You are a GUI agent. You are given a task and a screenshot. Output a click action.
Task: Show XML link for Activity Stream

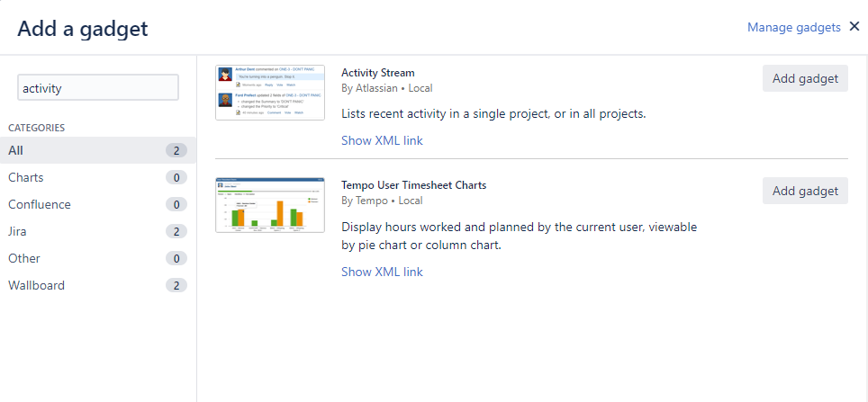pyautogui.click(x=382, y=140)
